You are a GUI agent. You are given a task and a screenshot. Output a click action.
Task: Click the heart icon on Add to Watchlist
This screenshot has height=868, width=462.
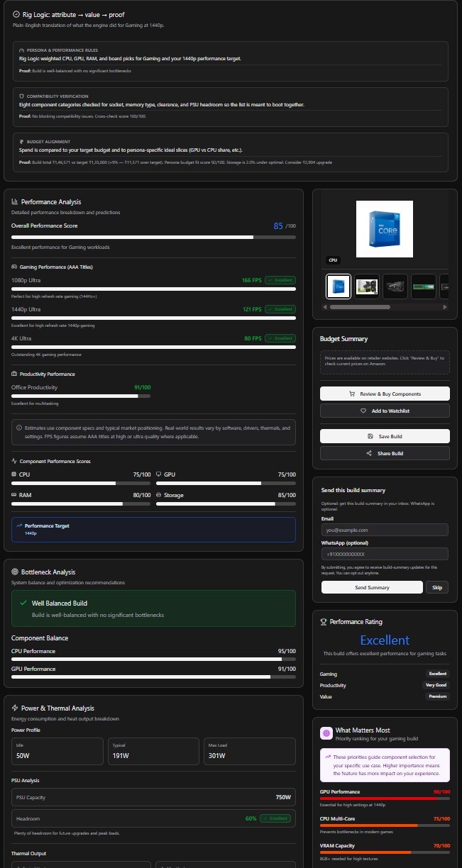363,411
